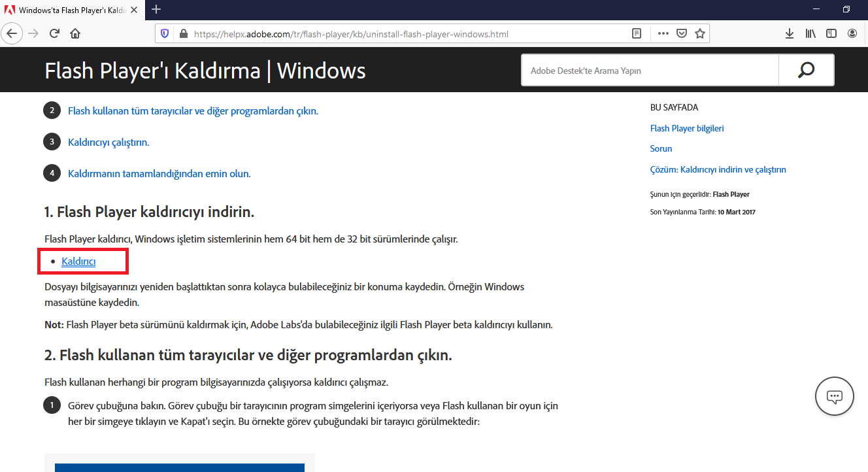
Task: Open the Firefox downloads panel
Action: [790, 33]
